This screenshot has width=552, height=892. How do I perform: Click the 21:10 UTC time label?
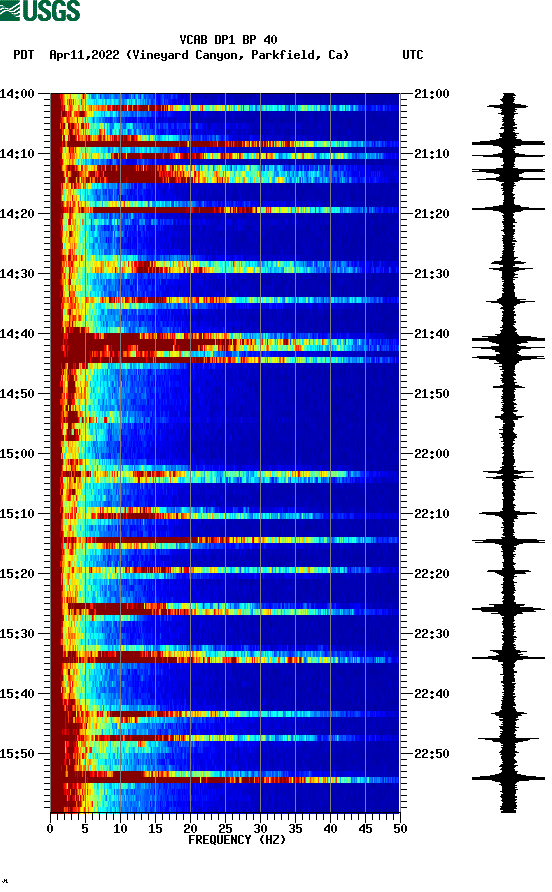pos(432,154)
